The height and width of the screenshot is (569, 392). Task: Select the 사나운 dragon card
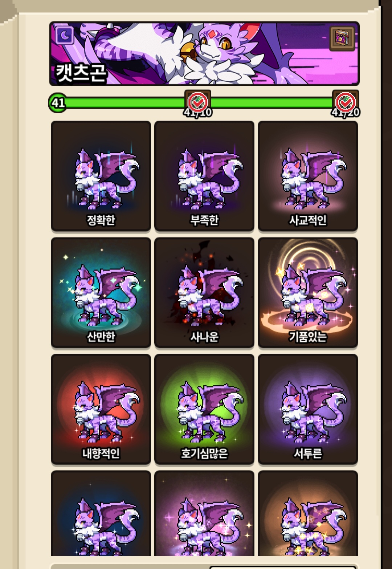click(x=204, y=293)
